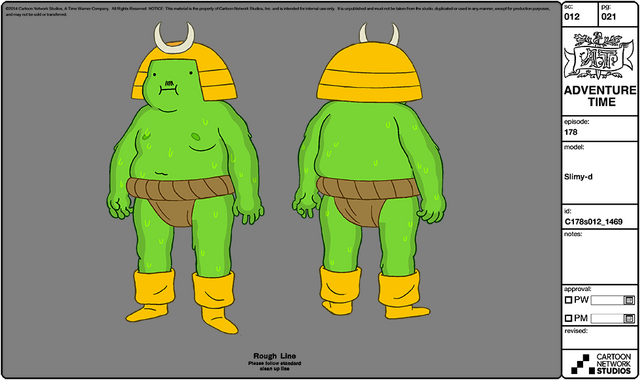Select the Adventure Time crest logo
This screenshot has width=640, height=380.
click(x=599, y=56)
